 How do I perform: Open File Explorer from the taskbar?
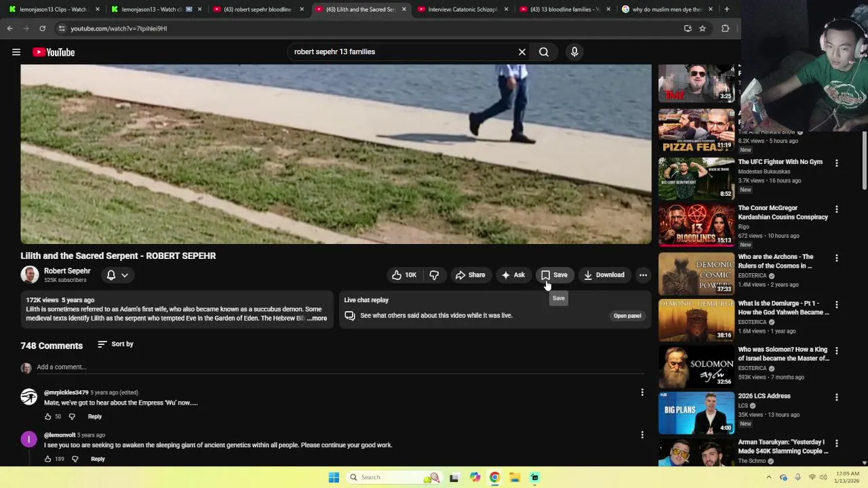click(515, 477)
